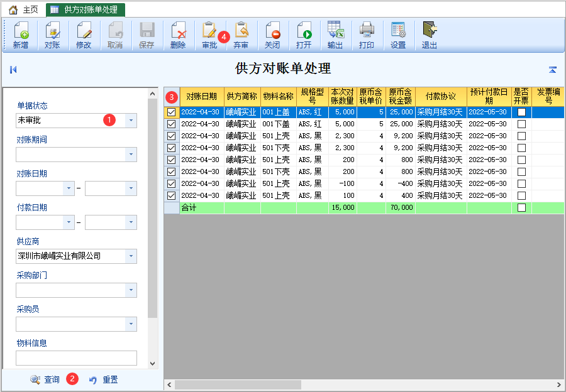Collapse filter panel with left arrow icon
Screen dimensions: 566x392
point(13,70)
